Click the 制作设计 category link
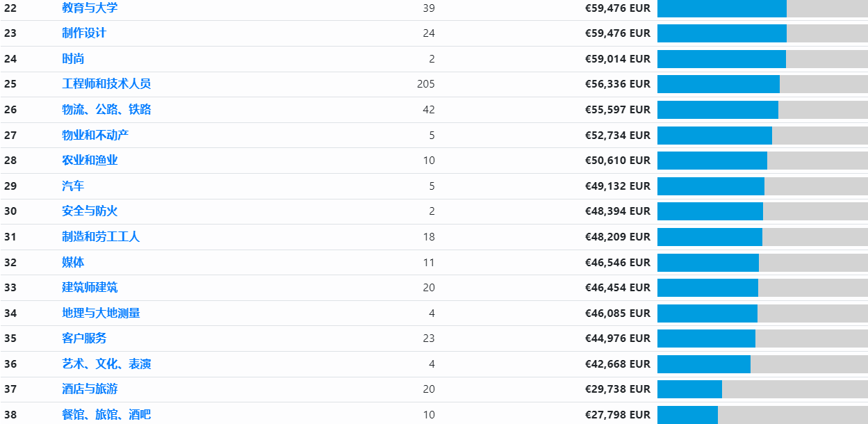Viewport: 868px width, 424px height. point(84,33)
